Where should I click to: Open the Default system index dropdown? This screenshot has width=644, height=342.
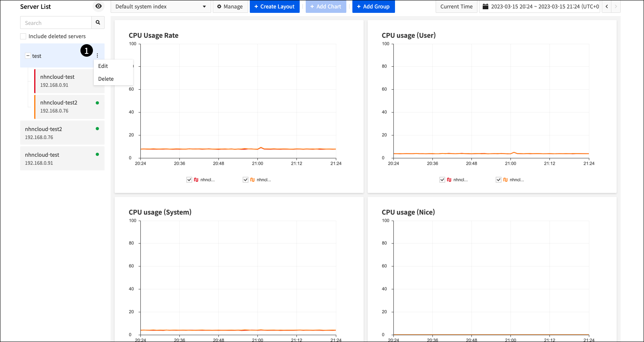(160, 6)
